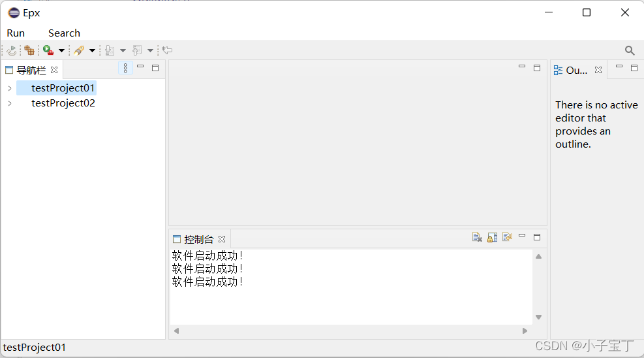
Task: Click the console scroll right arrow
Action: [525, 331]
